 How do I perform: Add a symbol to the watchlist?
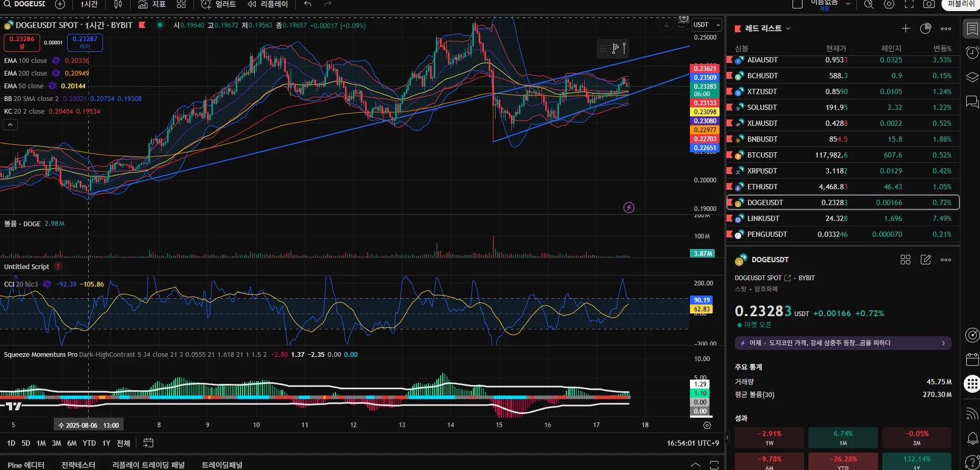coord(906,29)
